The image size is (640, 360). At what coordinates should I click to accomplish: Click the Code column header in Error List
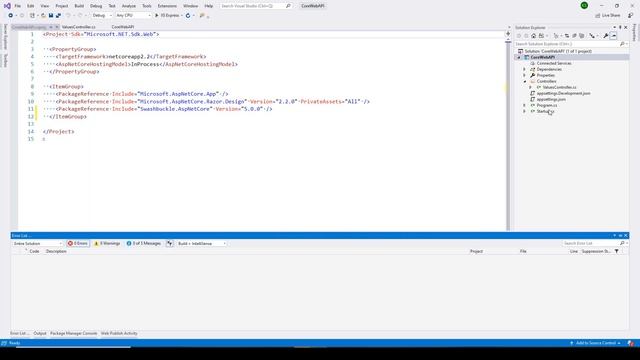(x=34, y=251)
